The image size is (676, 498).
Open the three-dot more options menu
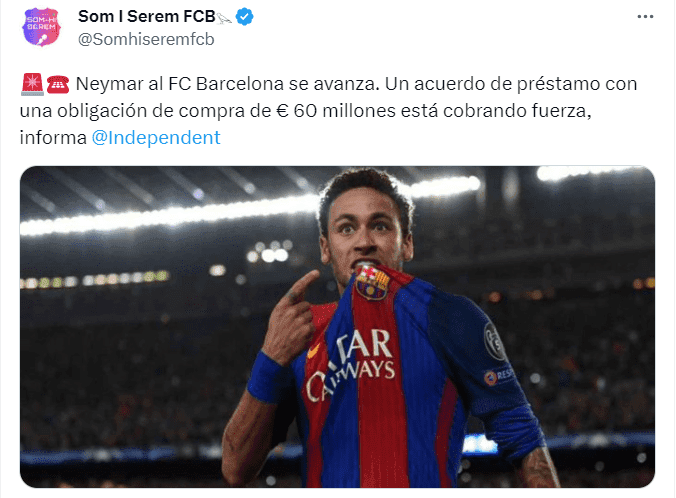(x=645, y=17)
